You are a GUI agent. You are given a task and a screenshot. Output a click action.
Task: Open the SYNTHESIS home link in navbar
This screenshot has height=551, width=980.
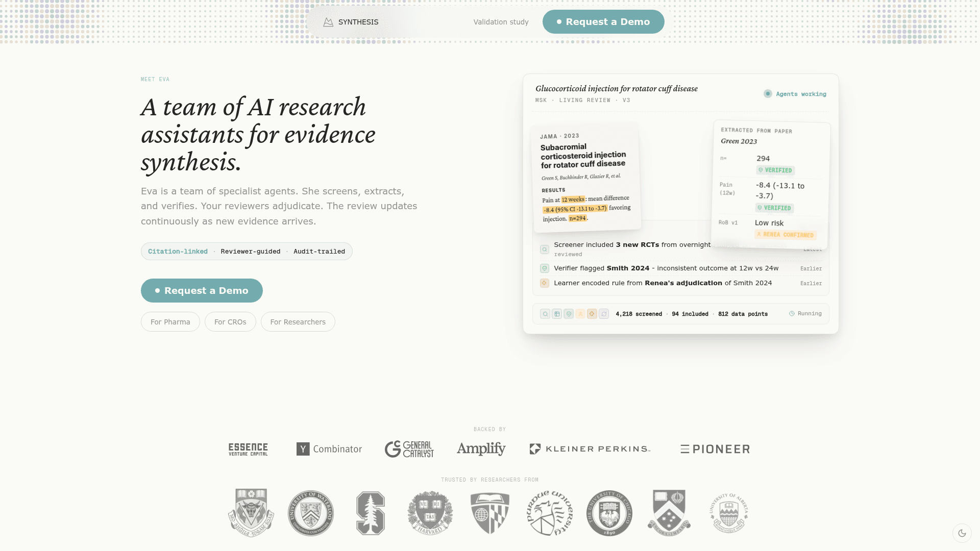[x=351, y=22]
